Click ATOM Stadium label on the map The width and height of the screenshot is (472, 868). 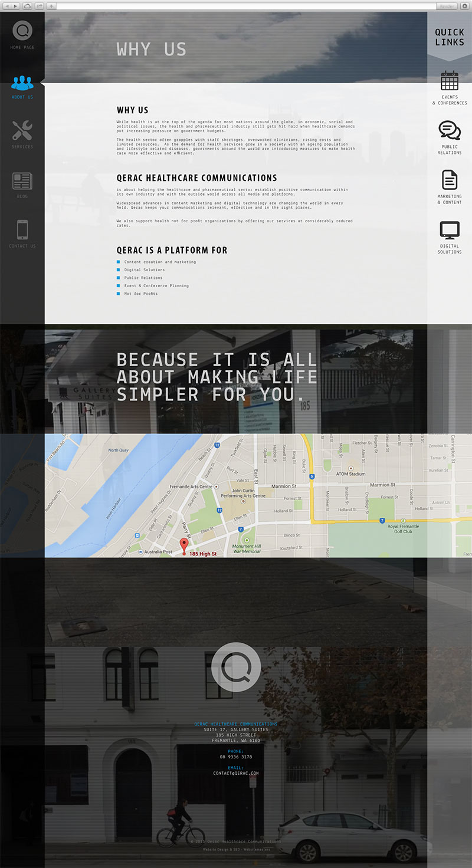tap(350, 474)
